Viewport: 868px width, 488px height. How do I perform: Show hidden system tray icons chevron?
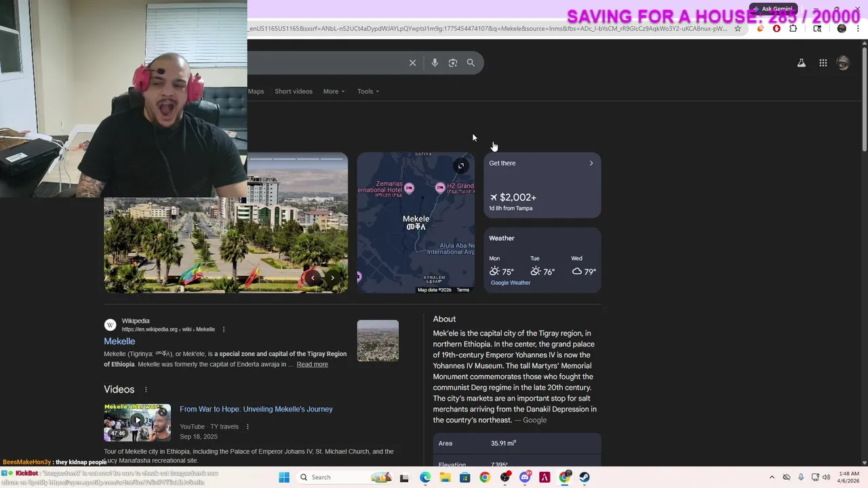[772, 477]
